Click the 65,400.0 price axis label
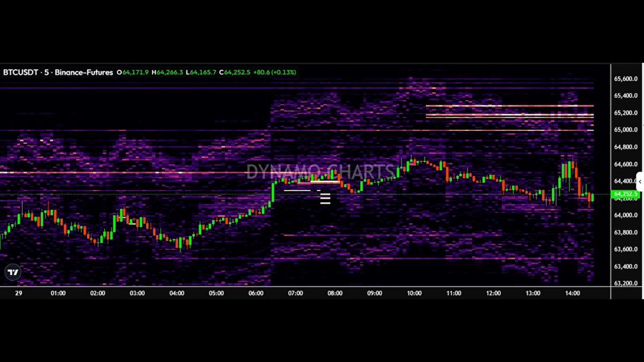Viewport: 644px width, 362px height. click(x=626, y=96)
